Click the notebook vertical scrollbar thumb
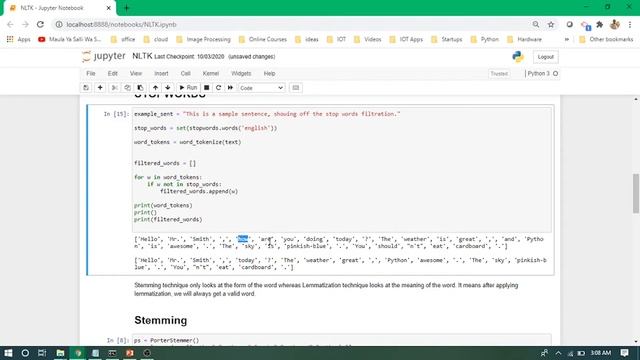Screen dimensions: 640x360 [x=636, y=193]
